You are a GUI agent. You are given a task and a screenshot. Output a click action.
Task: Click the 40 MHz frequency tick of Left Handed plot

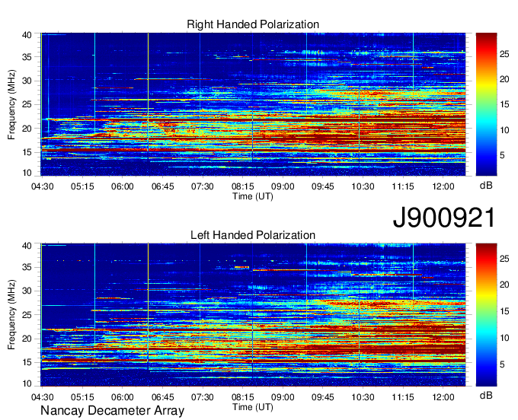point(27,246)
